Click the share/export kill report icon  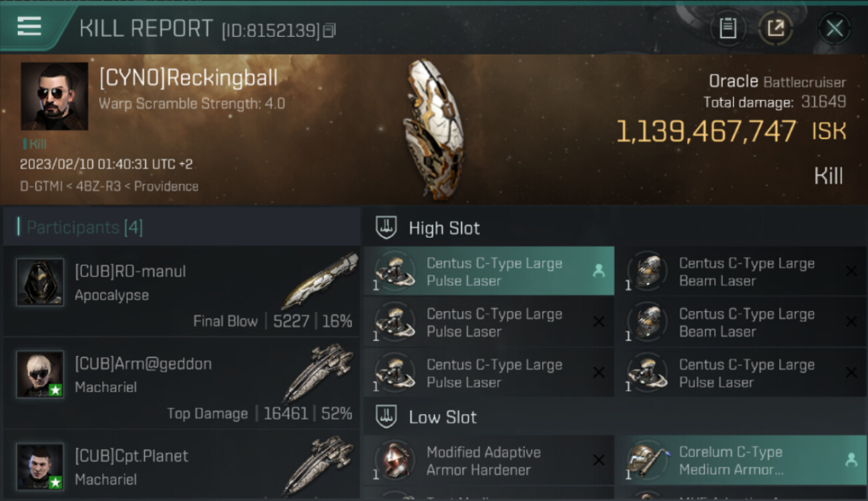[x=775, y=28]
